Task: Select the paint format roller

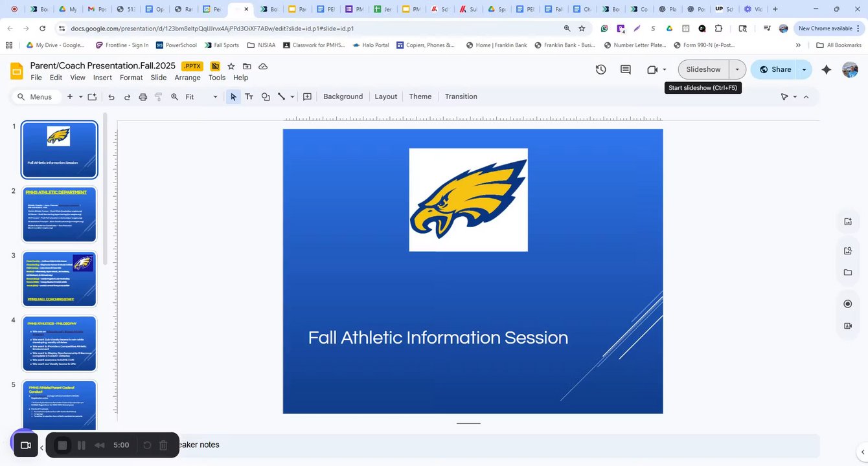Action: (x=159, y=96)
